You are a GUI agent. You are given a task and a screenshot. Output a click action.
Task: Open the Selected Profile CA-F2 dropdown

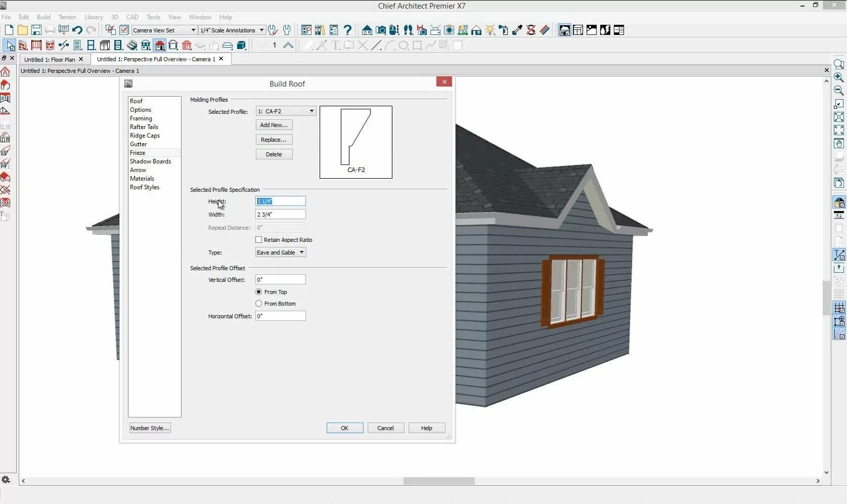point(286,111)
